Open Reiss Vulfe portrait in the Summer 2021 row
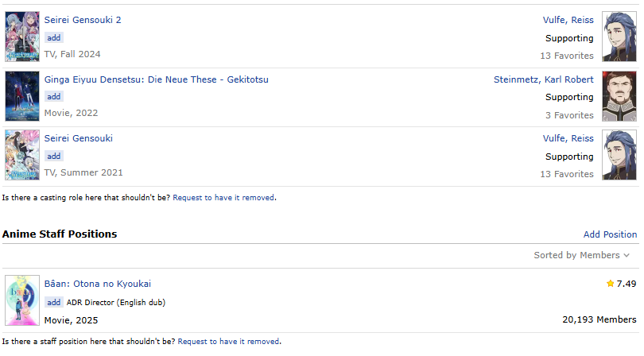 619,155
